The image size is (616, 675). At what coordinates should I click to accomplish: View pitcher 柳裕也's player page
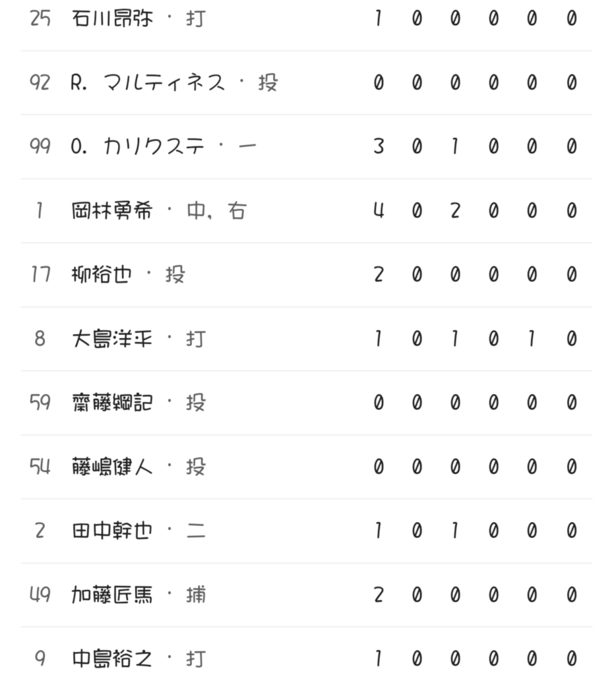pos(102,274)
